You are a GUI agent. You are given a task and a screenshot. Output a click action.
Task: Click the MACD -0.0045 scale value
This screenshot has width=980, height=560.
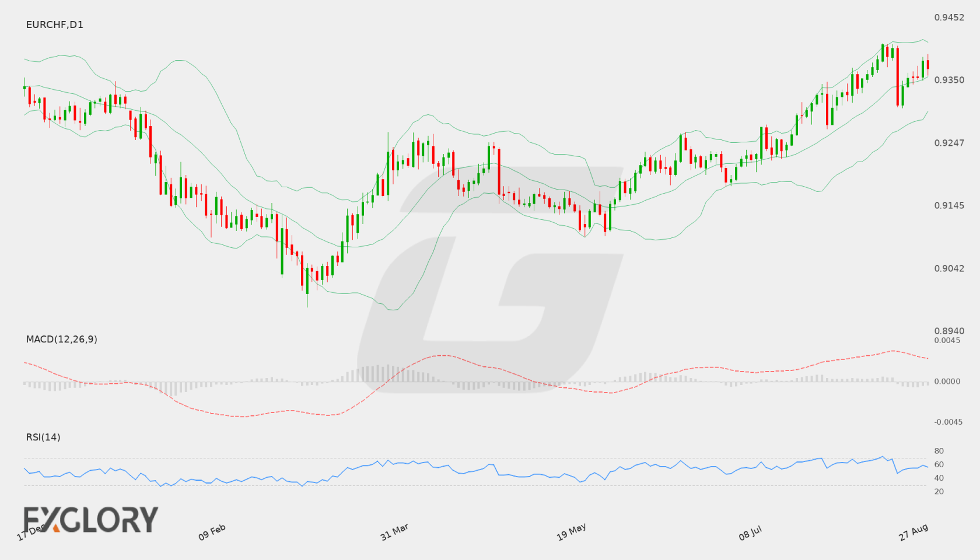point(949,422)
